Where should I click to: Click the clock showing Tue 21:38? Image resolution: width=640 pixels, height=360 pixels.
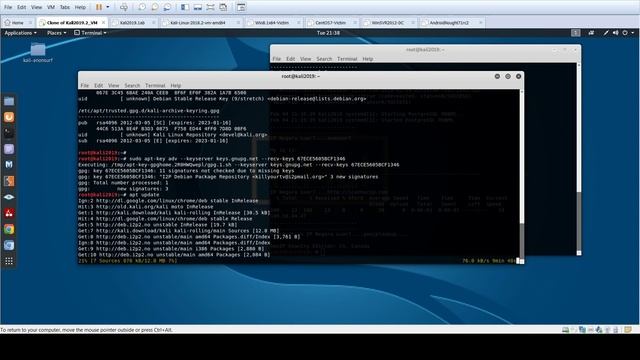click(x=328, y=33)
